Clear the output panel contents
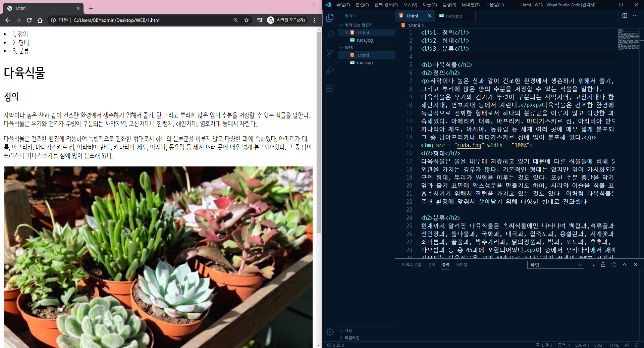644x348 pixels. click(592, 265)
